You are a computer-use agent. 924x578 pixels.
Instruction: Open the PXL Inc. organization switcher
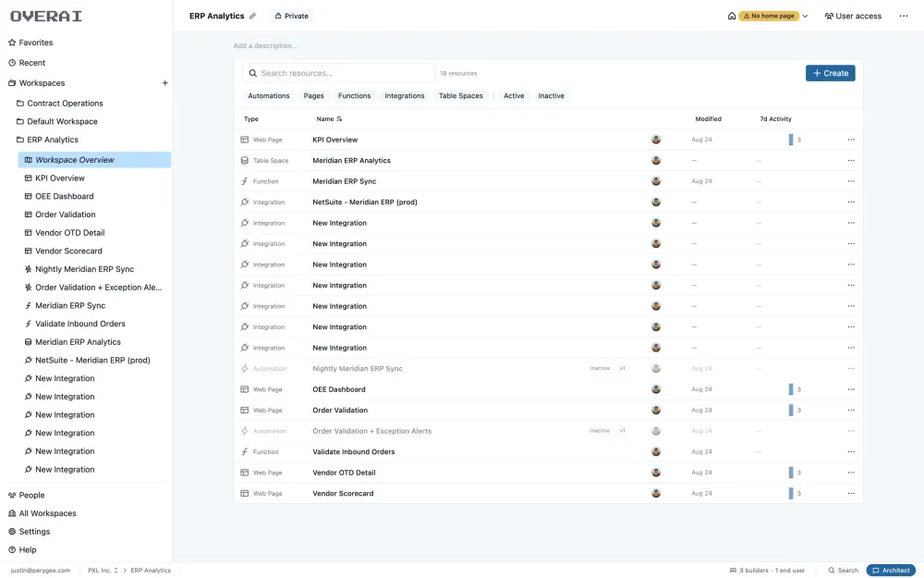[x=103, y=571]
